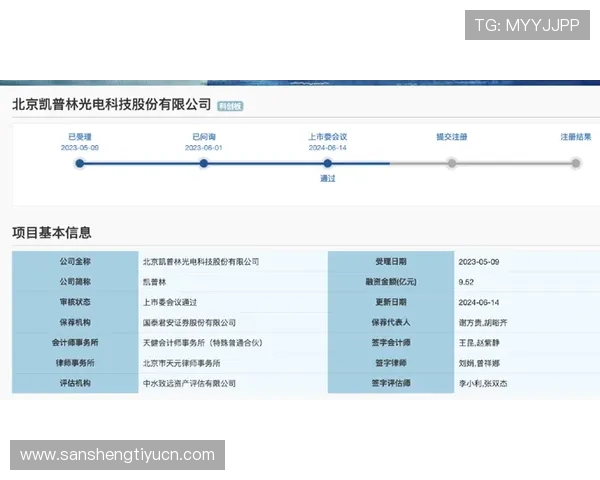The height and width of the screenshot is (480, 600).
Task: Click the 更新日期 label cell
Action: click(x=391, y=302)
